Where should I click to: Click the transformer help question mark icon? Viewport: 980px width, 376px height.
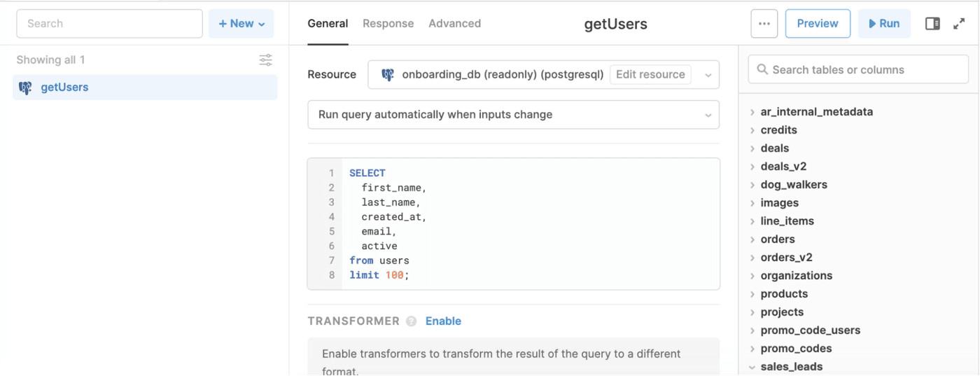click(x=412, y=321)
